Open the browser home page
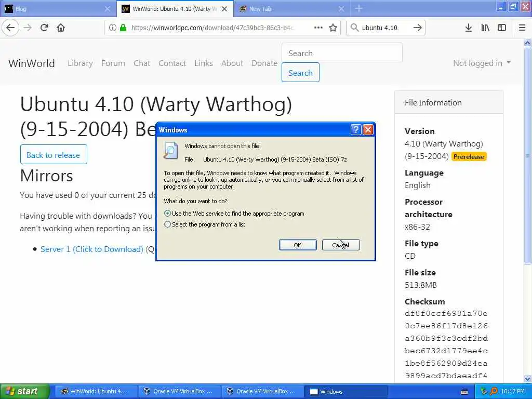Viewport: 532px width, 399px height. [x=61, y=28]
